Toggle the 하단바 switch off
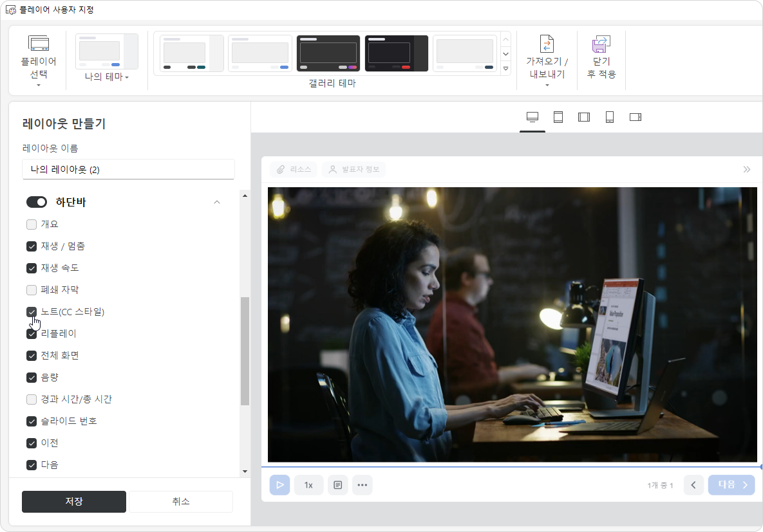Viewport: 763px width, 532px height. [37, 202]
